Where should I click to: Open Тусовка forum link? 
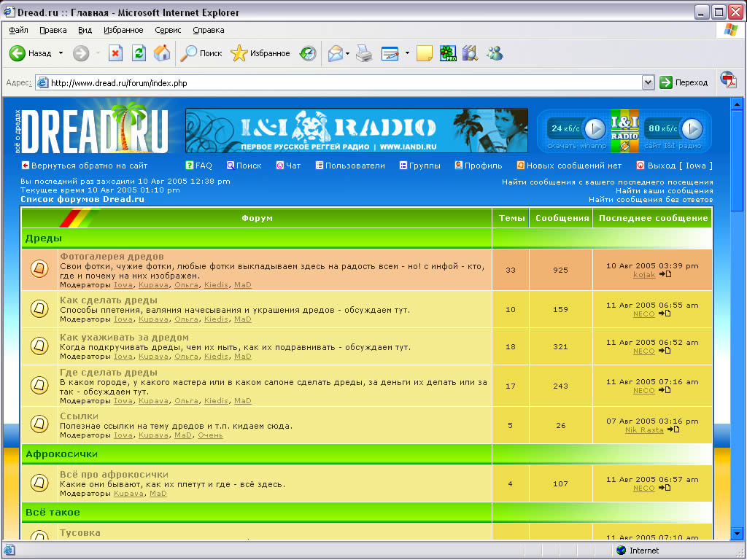pyautogui.click(x=80, y=533)
